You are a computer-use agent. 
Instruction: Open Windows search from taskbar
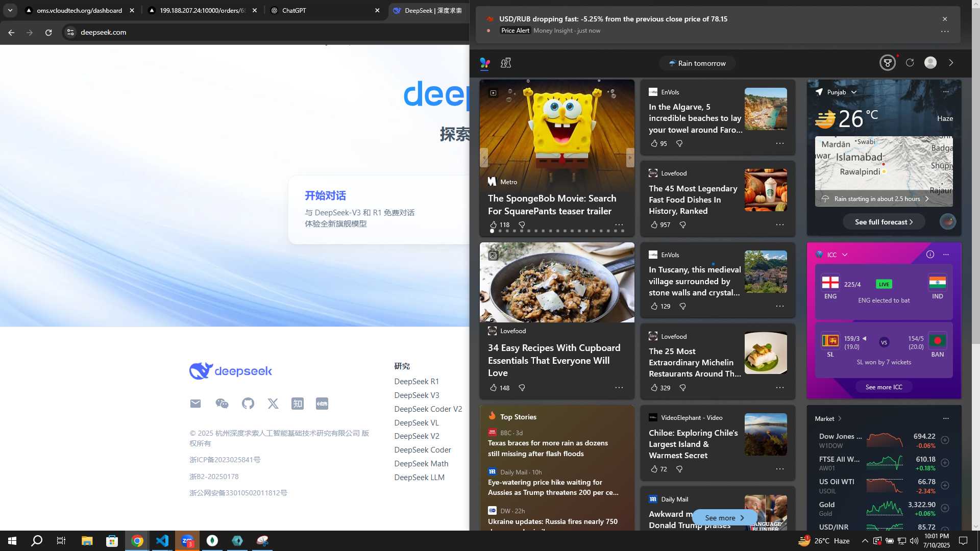tap(37, 541)
